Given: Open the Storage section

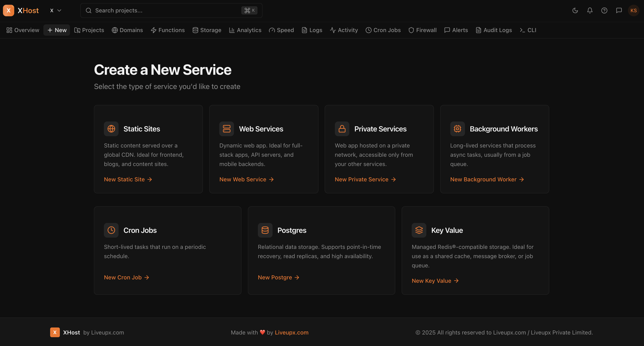Looking at the screenshot, I should coord(206,30).
